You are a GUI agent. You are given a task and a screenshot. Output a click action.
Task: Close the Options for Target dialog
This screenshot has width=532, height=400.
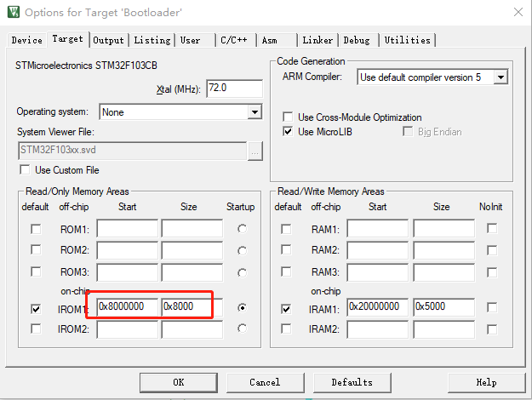point(518,12)
